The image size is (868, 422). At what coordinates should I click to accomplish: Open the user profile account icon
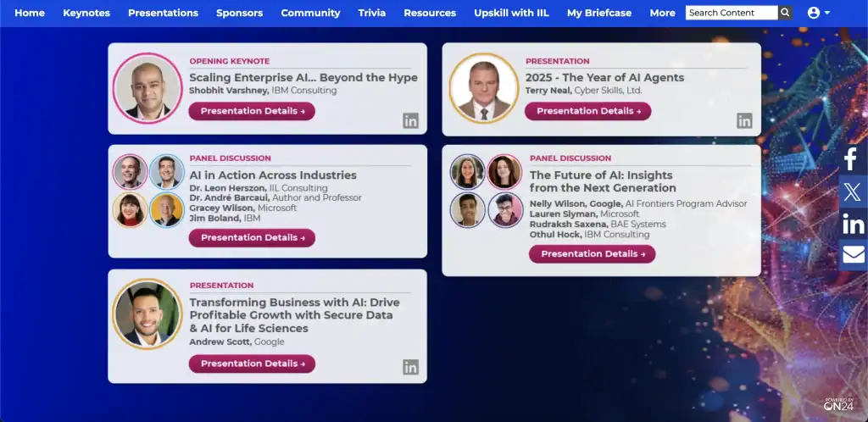[813, 13]
